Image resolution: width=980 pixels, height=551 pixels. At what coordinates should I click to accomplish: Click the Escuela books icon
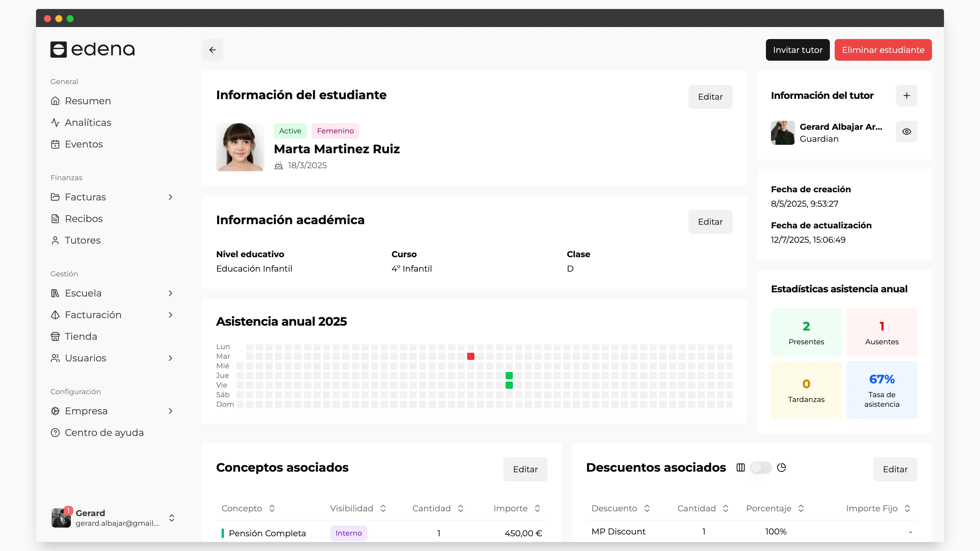55,293
